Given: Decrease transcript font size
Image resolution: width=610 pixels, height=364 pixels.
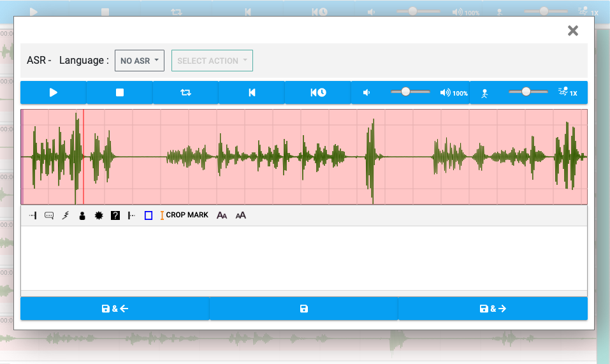Looking at the screenshot, I should (222, 215).
